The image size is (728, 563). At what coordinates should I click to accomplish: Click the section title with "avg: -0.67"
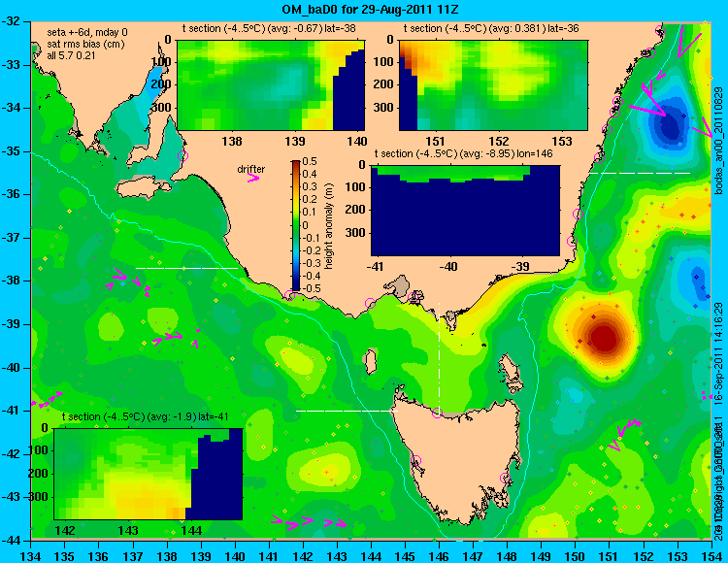pos(269,28)
